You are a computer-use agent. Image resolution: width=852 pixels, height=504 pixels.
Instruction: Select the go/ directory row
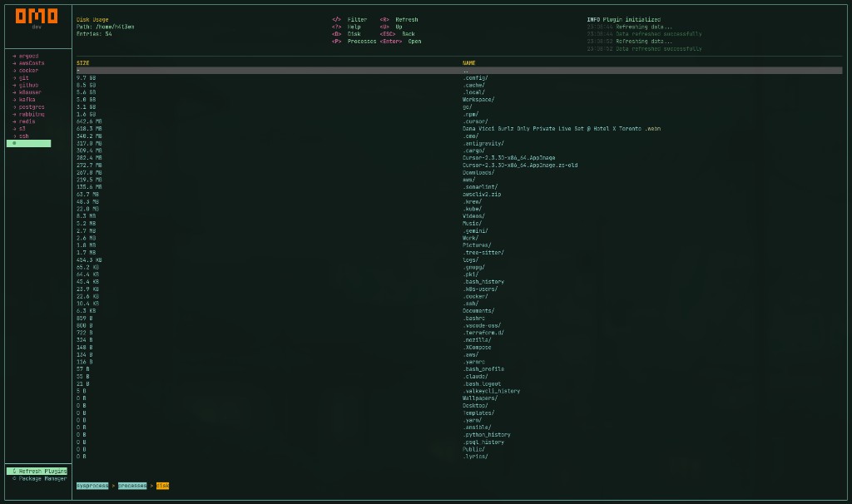coord(459,107)
